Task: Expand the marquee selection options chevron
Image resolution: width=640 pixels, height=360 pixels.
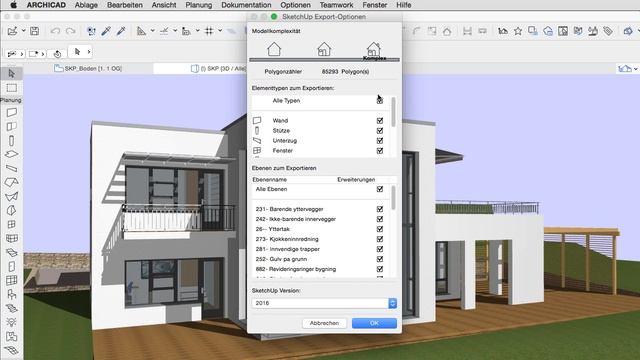Action: click(43, 53)
